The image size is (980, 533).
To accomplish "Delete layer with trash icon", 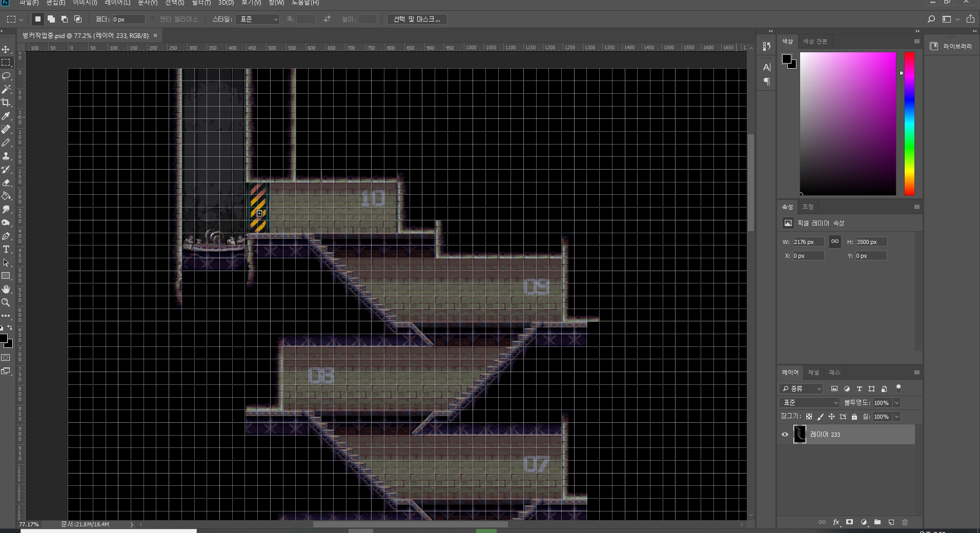I will click(905, 522).
